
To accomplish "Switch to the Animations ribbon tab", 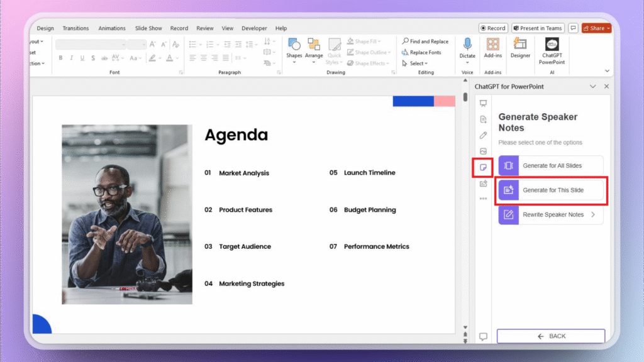I will pyautogui.click(x=112, y=28).
